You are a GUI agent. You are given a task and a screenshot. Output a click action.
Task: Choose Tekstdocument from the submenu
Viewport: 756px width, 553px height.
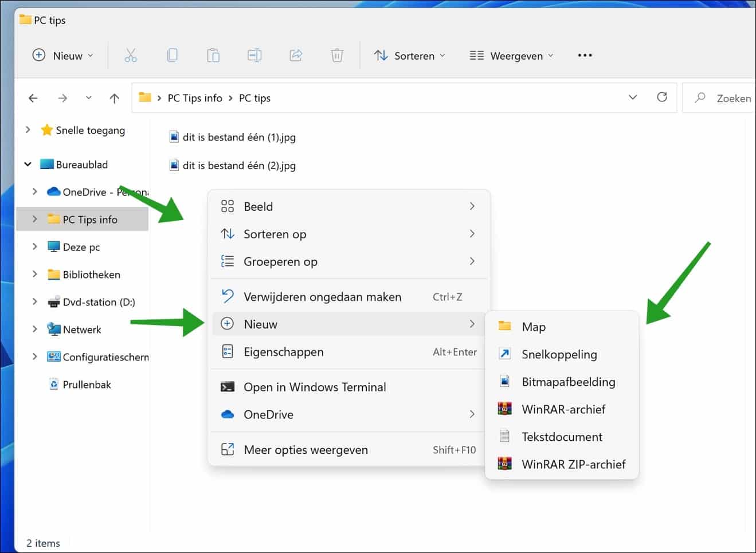click(562, 436)
